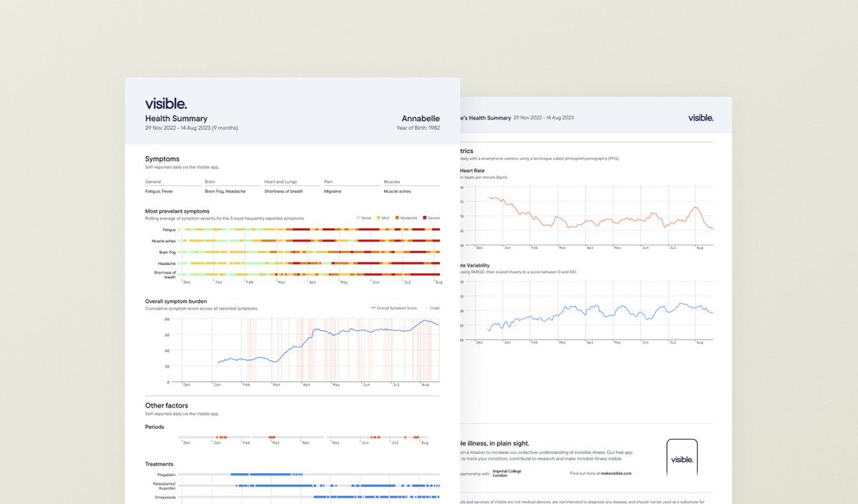Click the orange Moderate legend swatch
This screenshot has height=504, width=858.
[x=397, y=217]
